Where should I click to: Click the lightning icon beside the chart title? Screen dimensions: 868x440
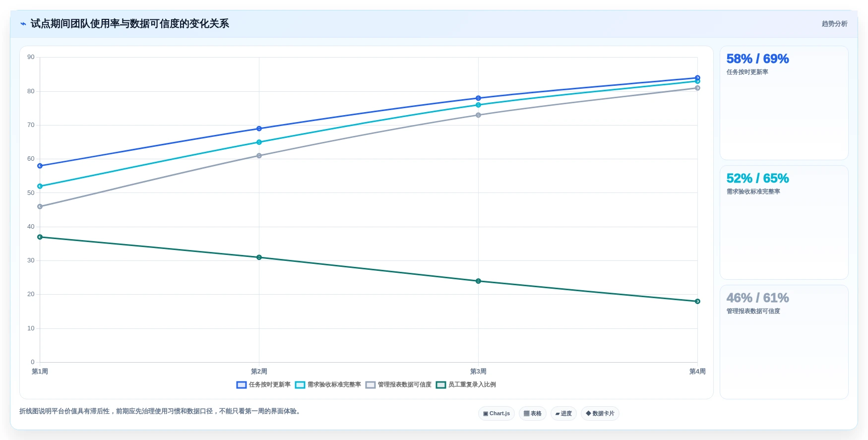tap(23, 24)
